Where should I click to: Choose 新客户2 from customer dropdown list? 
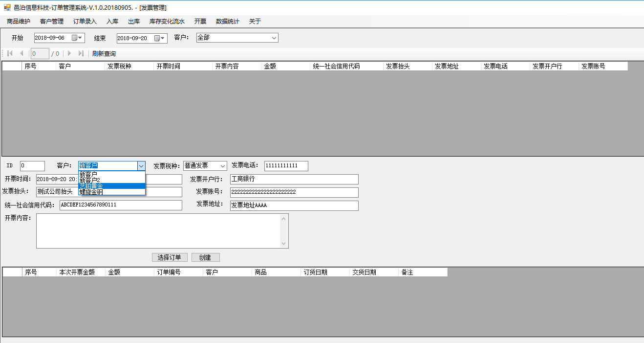112,180
